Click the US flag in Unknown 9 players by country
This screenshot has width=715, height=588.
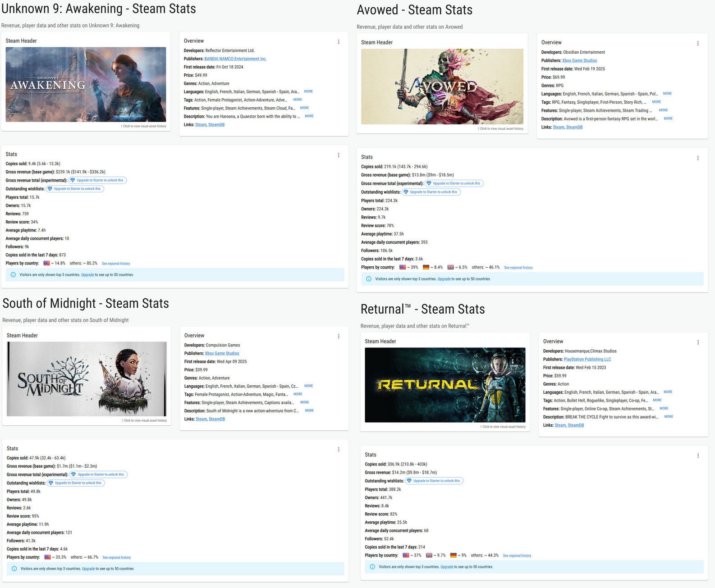click(46, 263)
